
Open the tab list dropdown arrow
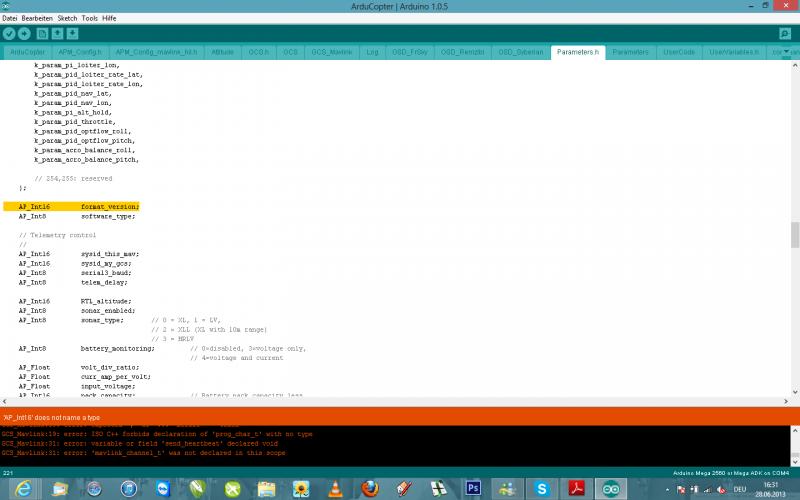click(786, 52)
